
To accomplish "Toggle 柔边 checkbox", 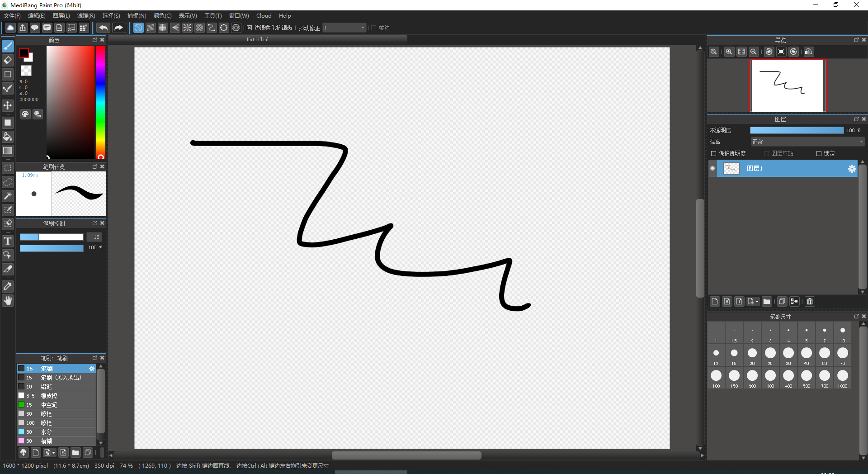I will click(x=374, y=28).
